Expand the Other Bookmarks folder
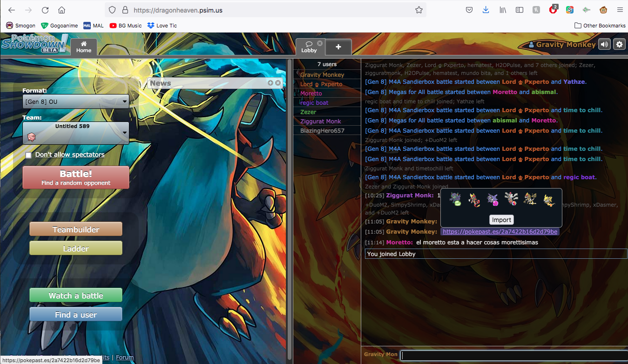This screenshot has width=628, height=364. [600, 26]
